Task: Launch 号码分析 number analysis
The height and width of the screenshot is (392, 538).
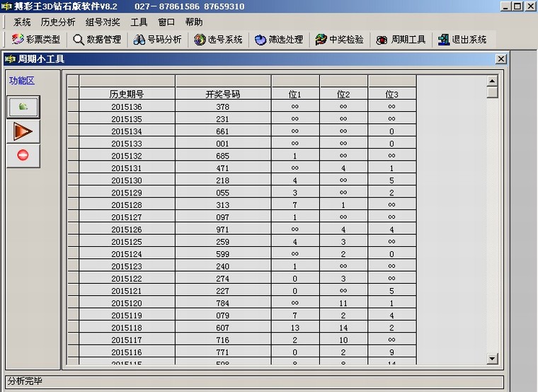Action: point(158,40)
